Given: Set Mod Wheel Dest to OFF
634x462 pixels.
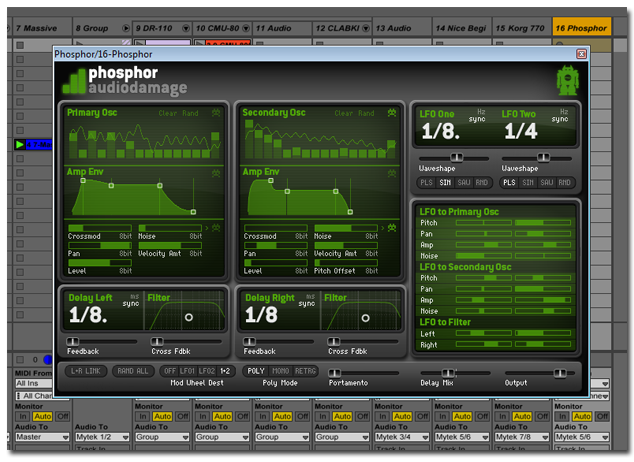Looking at the screenshot, I should pyautogui.click(x=170, y=371).
